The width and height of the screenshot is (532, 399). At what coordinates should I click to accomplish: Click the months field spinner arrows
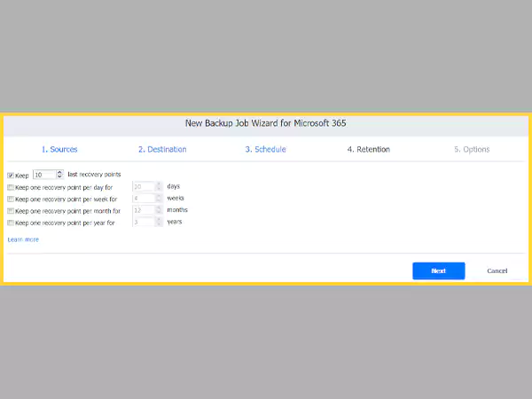click(159, 210)
